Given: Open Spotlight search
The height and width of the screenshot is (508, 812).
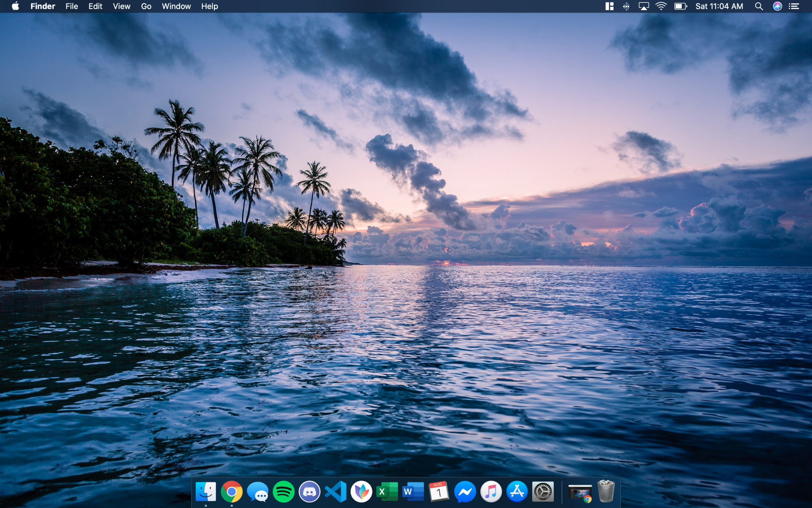Looking at the screenshot, I should [x=759, y=6].
